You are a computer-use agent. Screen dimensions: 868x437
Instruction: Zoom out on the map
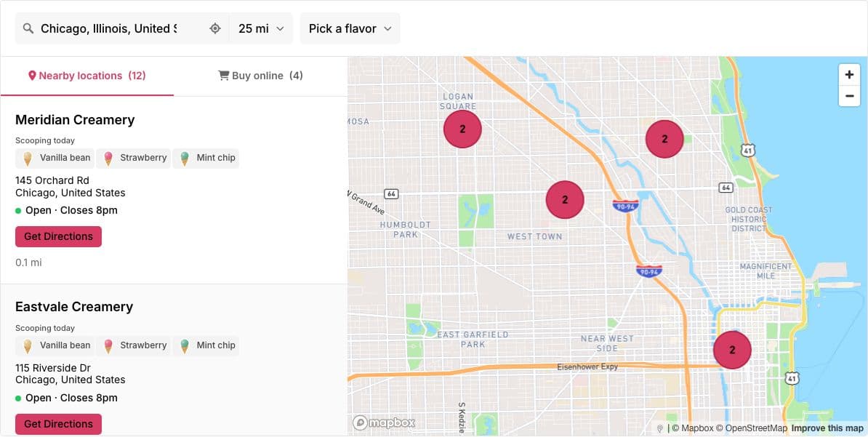(x=849, y=96)
